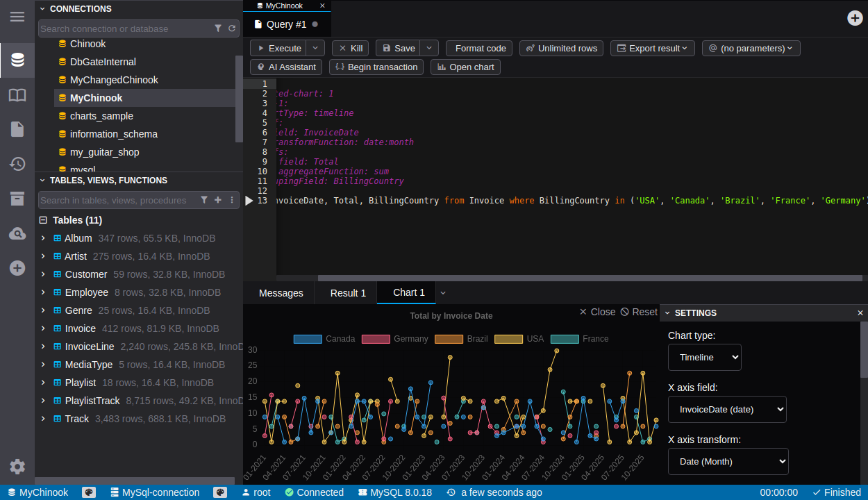Screen dimensions: 868x500
Task: Open the database connections sidebar icon
Action: coord(17,60)
